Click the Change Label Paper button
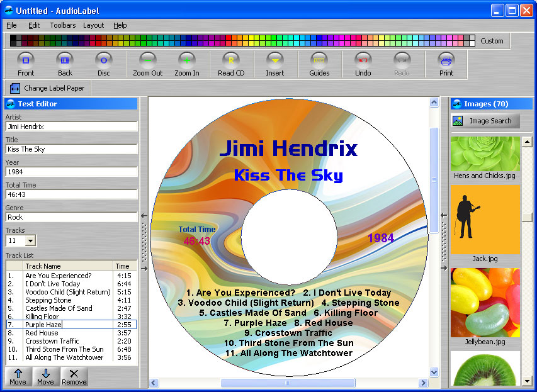The width and height of the screenshot is (537, 392). tap(47, 88)
